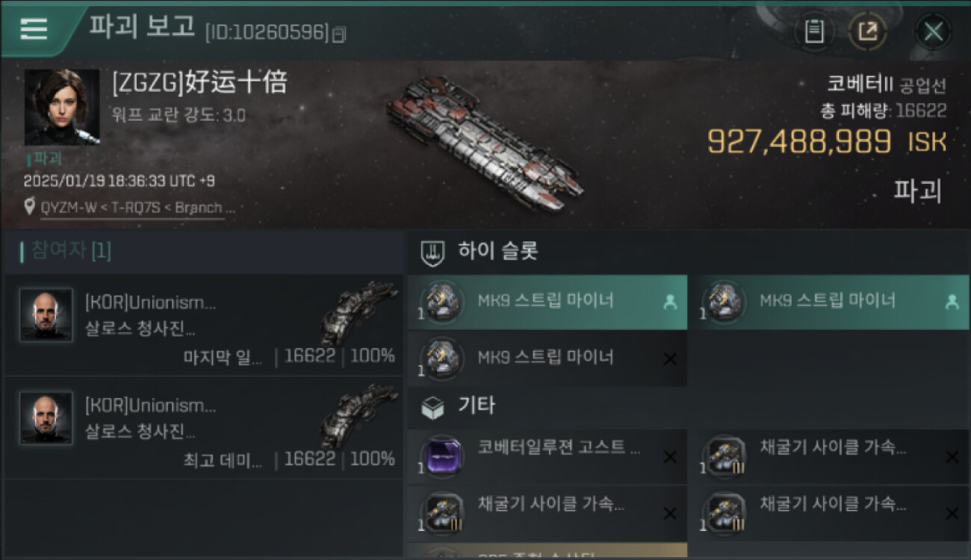Select the destroyed MK9 스트립 마이너 item
Screen dimensions: 971x560
pos(547,358)
